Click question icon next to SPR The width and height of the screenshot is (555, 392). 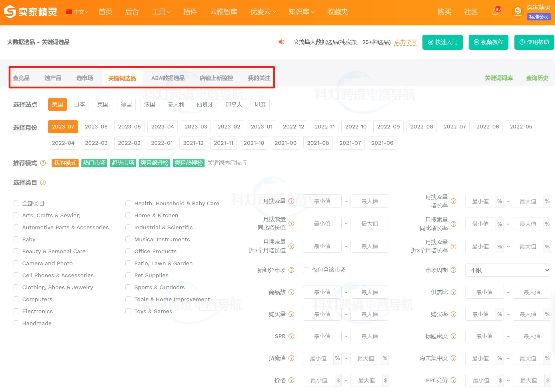(291, 336)
